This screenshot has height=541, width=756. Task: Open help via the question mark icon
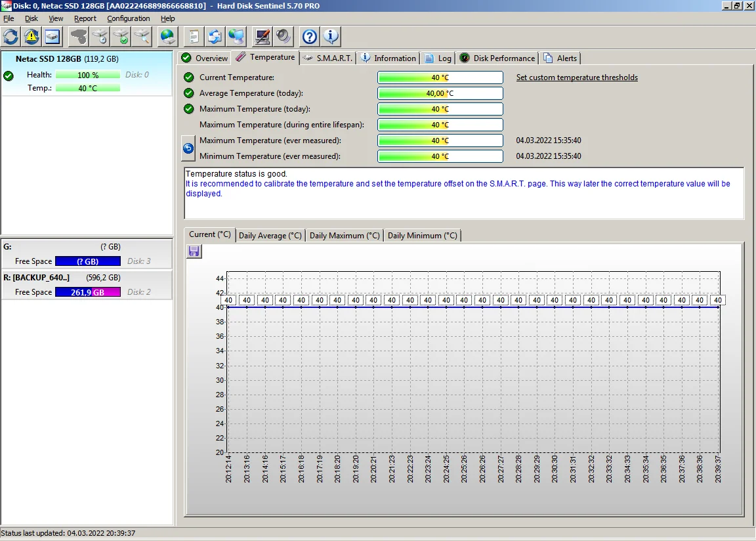click(310, 36)
